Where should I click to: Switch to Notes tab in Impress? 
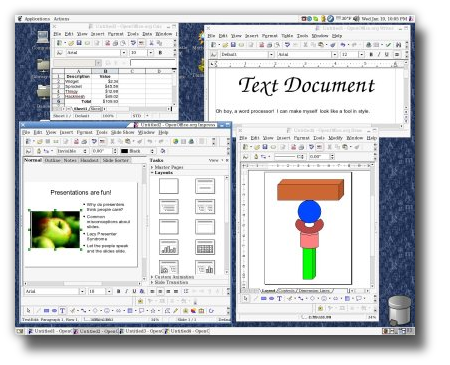point(70,160)
